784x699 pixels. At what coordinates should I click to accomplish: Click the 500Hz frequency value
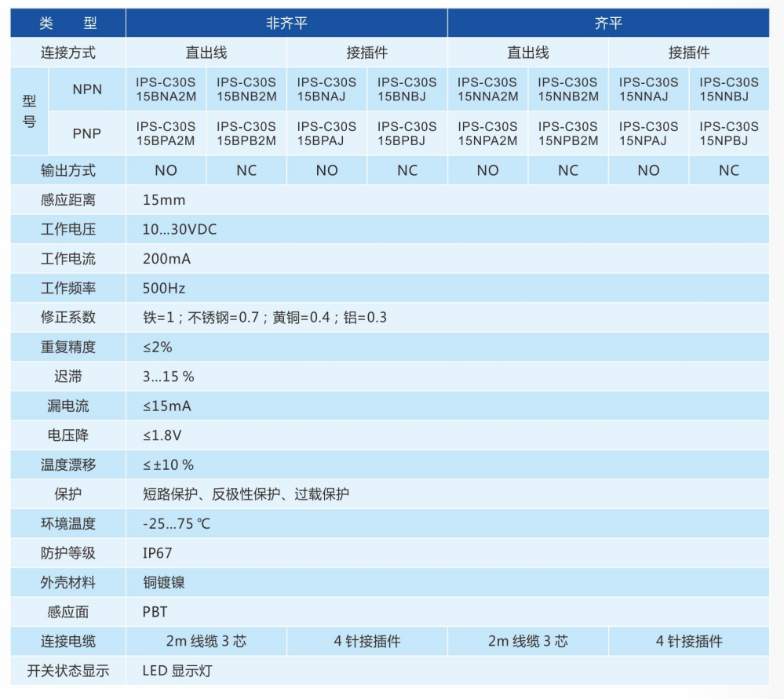(x=164, y=288)
